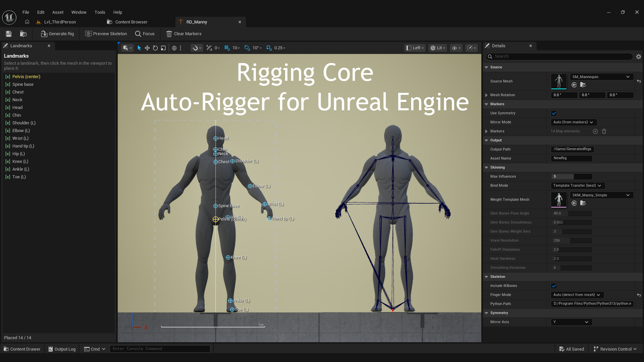Click the Save asset icon

coord(9,34)
